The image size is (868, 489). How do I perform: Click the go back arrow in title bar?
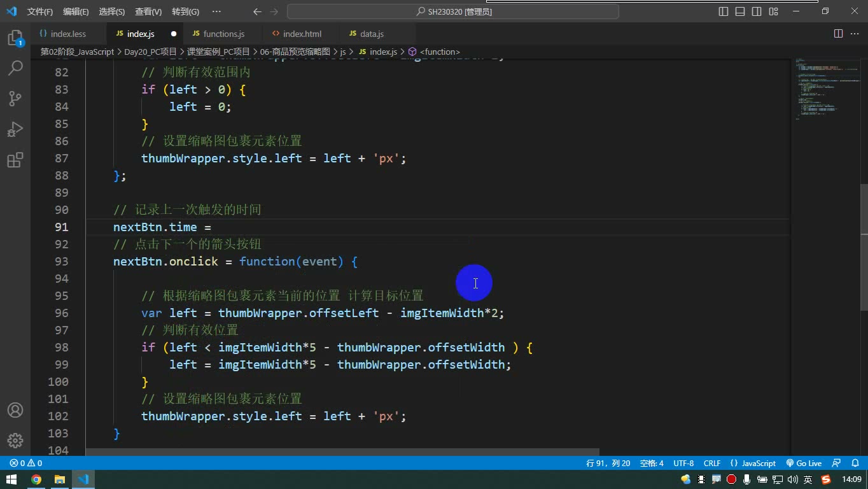click(x=257, y=11)
